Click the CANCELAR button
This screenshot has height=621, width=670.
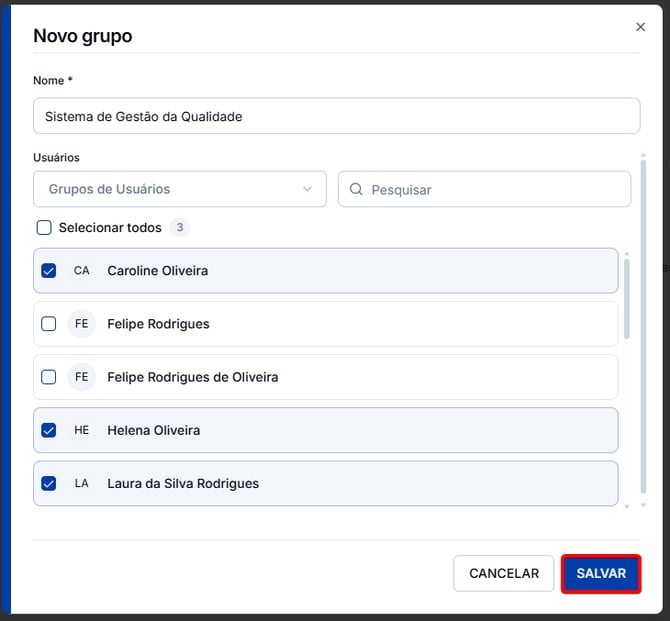coord(504,573)
